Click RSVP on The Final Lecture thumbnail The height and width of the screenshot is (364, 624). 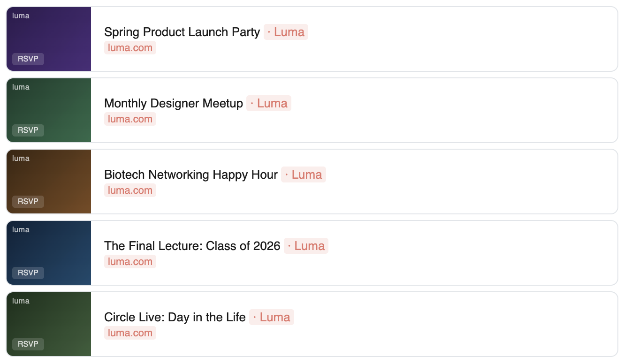(28, 273)
